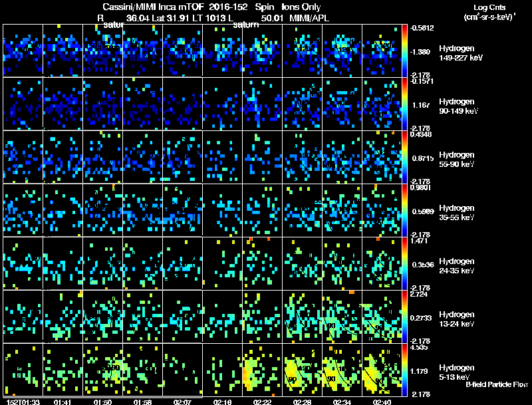Open the 5-13 keV panel above 02:28
The height and width of the screenshot is (405, 532).
303,370
